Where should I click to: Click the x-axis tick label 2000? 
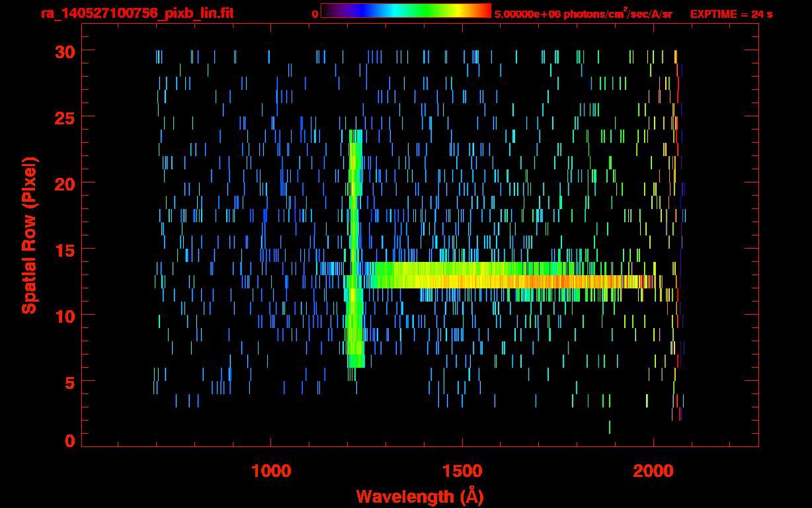(x=654, y=471)
